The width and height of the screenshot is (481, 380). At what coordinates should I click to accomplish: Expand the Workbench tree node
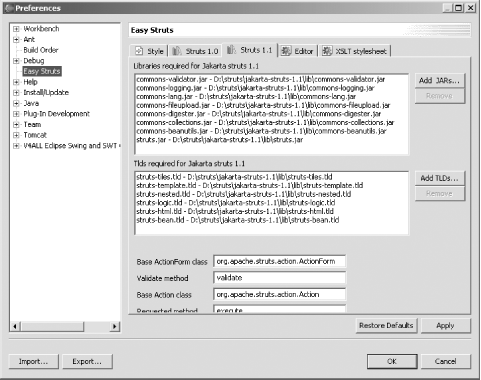point(16,29)
